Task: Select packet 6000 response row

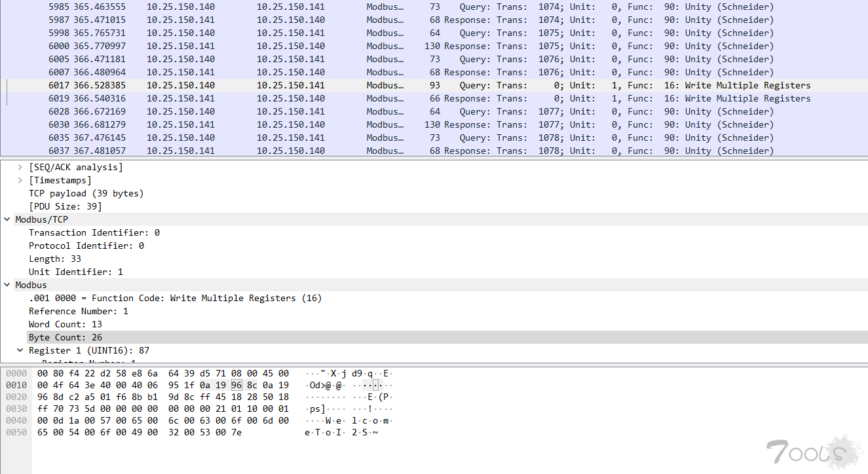Action: click(x=434, y=46)
